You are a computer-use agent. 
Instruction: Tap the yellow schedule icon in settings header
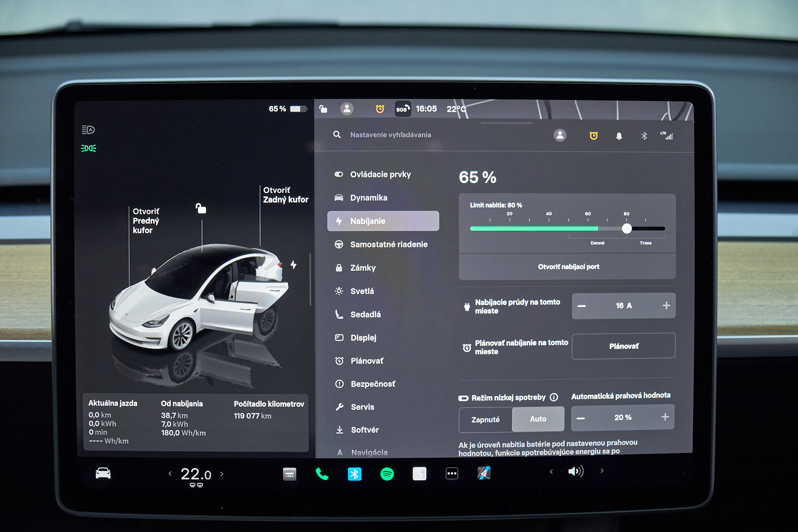(x=593, y=136)
